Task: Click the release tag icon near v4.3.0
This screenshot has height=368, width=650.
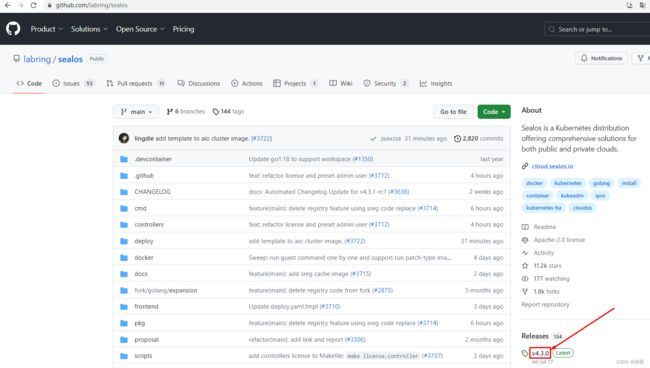Action: [525, 353]
